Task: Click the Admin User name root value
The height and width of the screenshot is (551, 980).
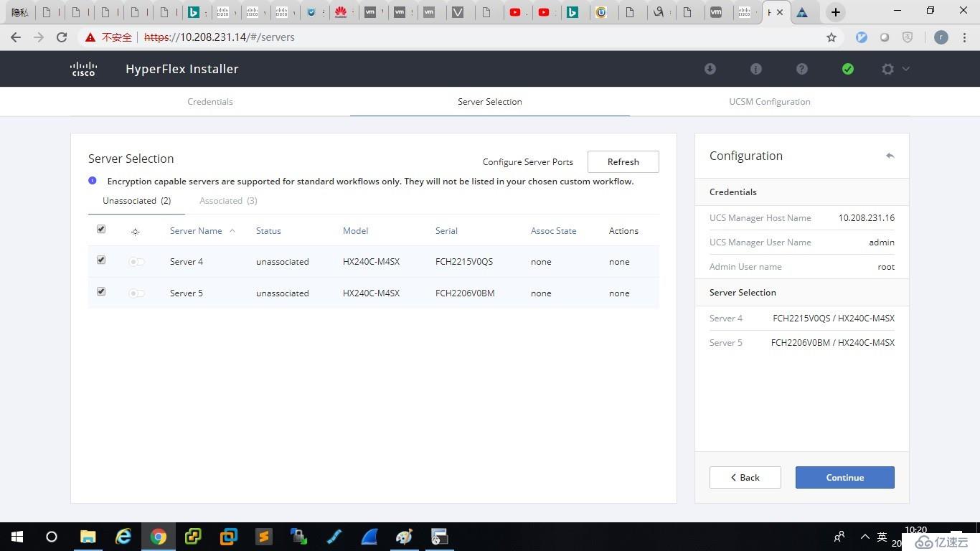Action: point(886,267)
